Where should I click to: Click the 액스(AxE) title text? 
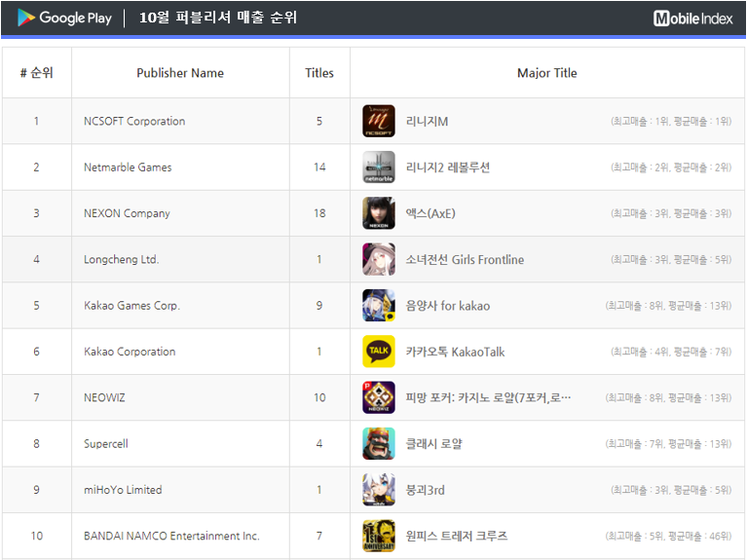click(430, 213)
